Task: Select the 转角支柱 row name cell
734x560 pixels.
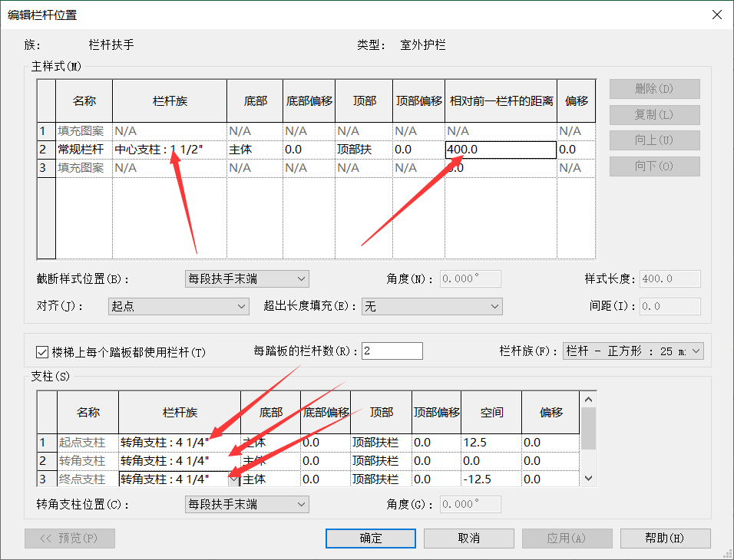Action: tap(88, 461)
